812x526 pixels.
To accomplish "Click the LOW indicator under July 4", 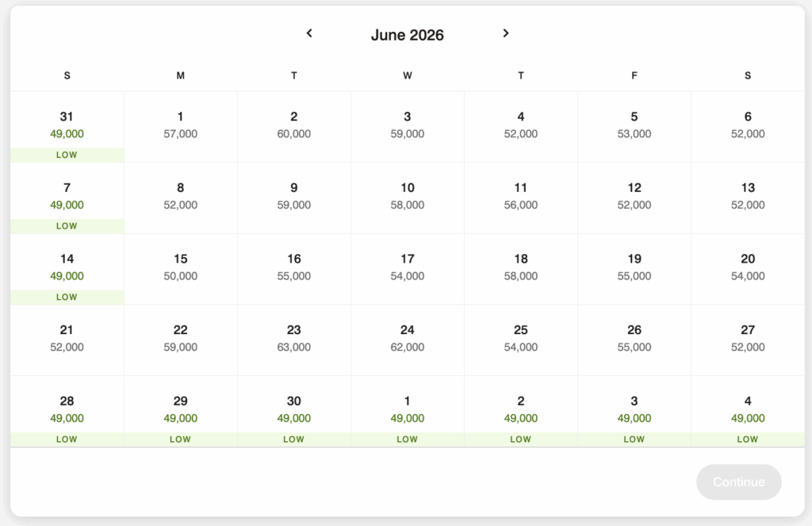I will (747, 439).
